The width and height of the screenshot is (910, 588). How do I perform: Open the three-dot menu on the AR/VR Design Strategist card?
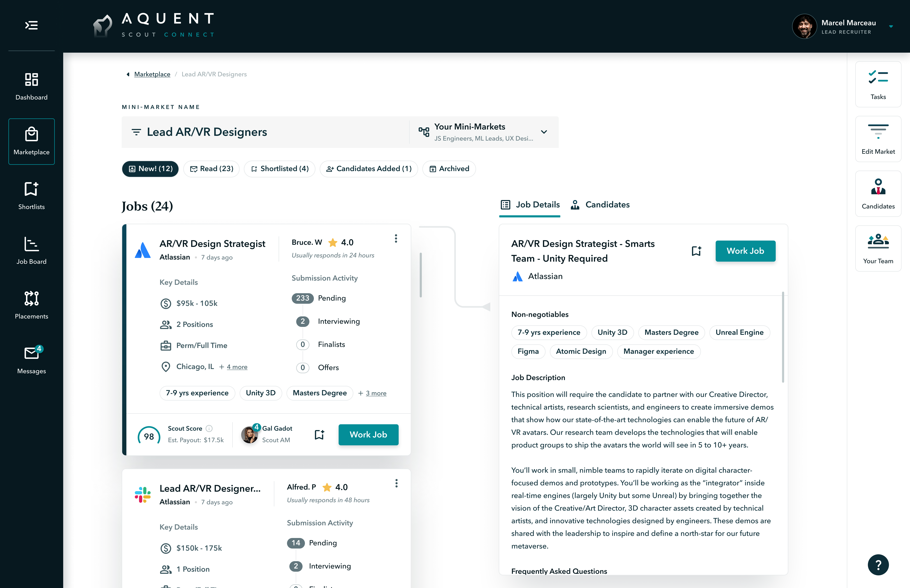[x=396, y=239]
